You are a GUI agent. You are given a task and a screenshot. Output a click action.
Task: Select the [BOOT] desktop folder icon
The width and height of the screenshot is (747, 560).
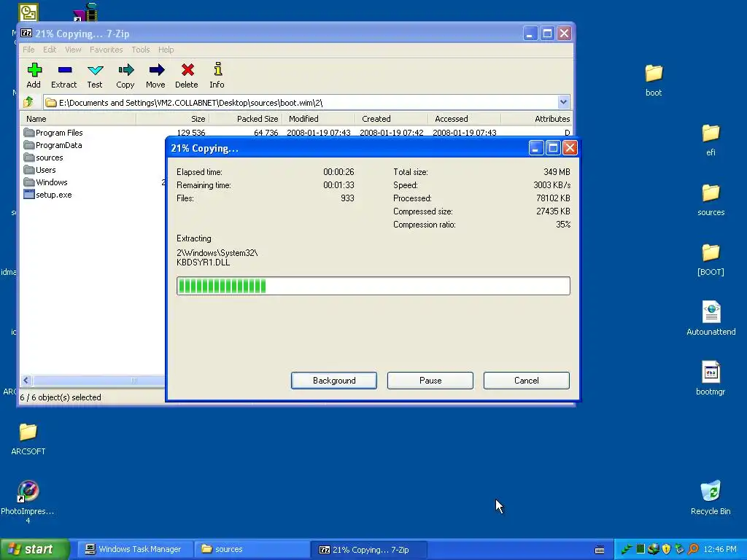(x=711, y=260)
